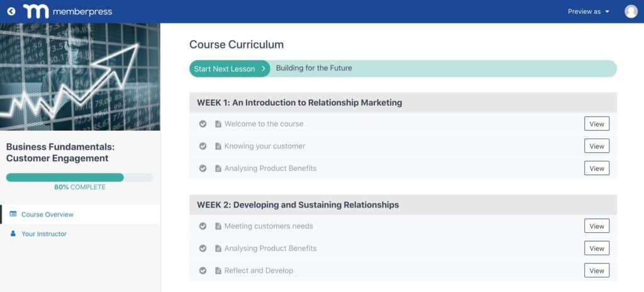Viewport: 644px width, 292px height.
Task: Click the course header thumbnail image
Action: [x=80, y=77]
